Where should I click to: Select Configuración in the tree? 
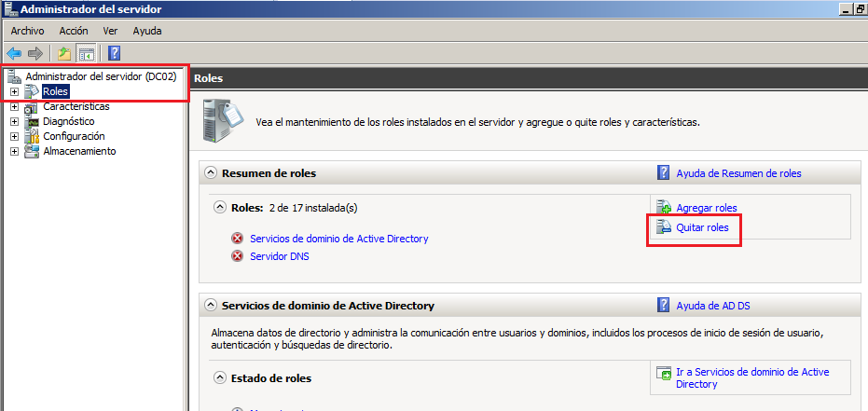point(74,136)
